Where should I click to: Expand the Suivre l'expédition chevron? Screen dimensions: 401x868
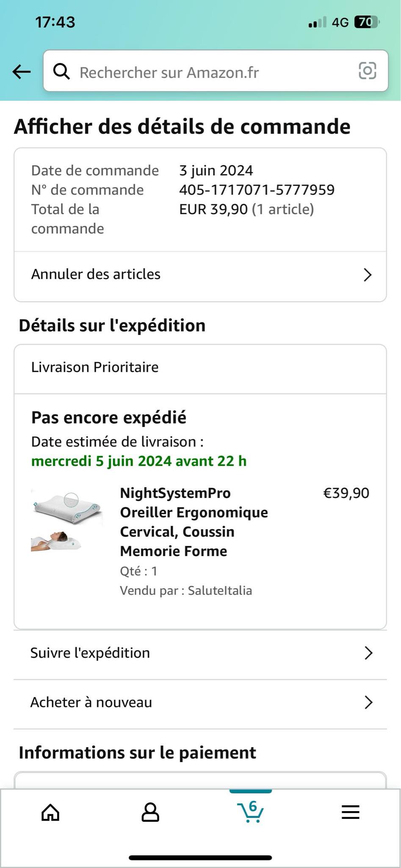tap(368, 653)
